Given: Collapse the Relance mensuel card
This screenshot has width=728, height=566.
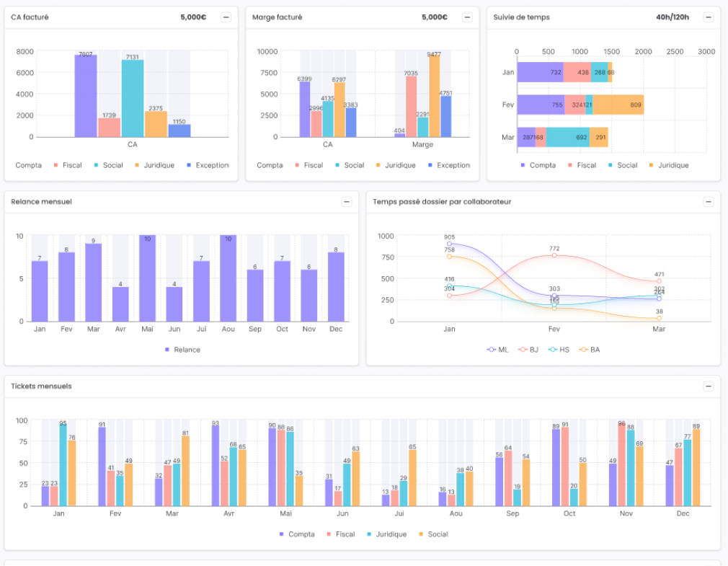Looking at the screenshot, I should click(x=347, y=201).
